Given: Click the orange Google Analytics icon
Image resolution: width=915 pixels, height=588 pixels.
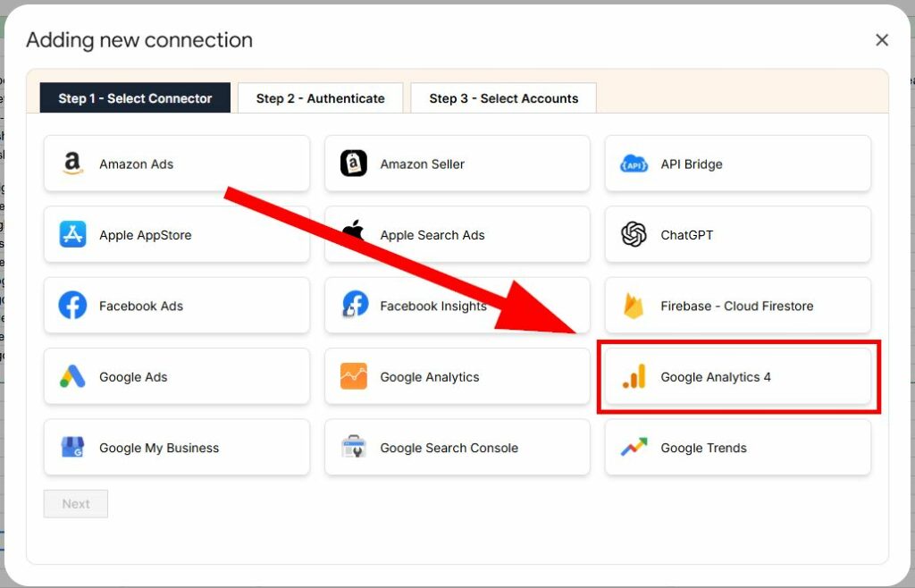Looking at the screenshot, I should pos(354,376).
